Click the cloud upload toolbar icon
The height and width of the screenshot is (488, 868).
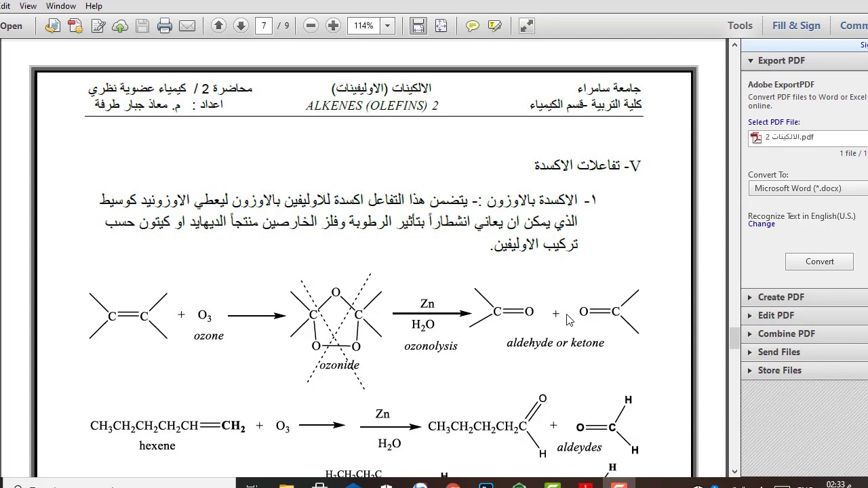coord(120,26)
